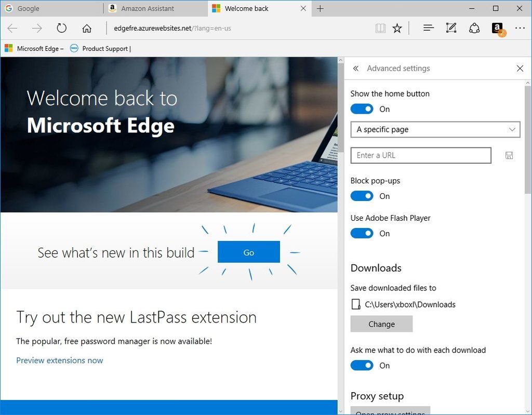Open the Hub panel
Viewport: 532px width, 415px height.
(428, 28)
